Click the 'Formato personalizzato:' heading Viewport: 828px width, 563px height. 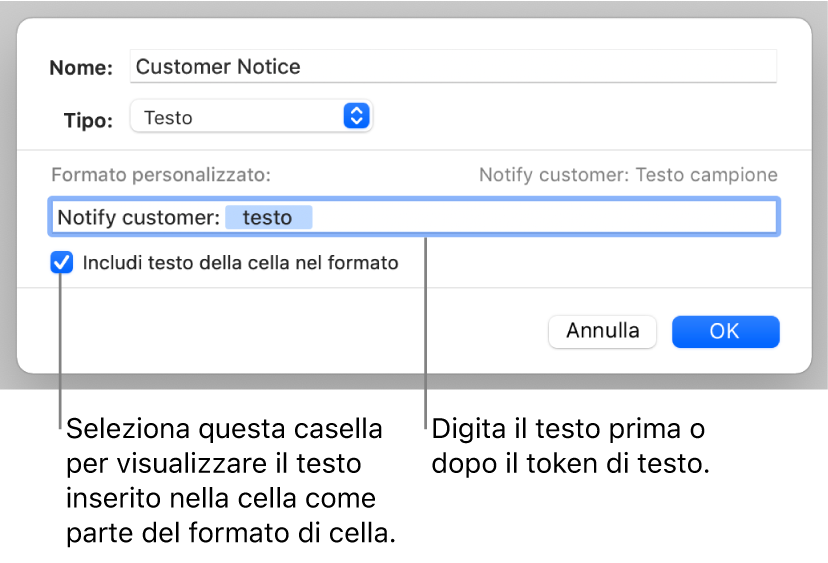[x=161, y=175]
